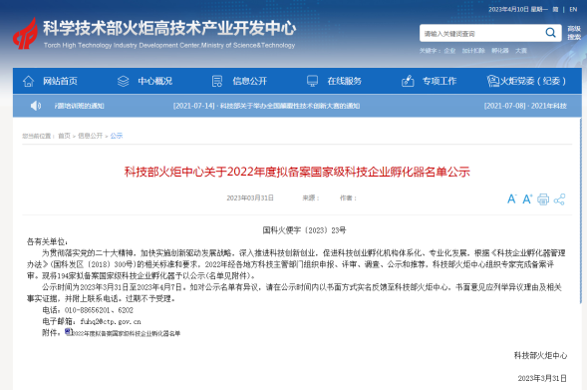Viewport: 588px width, 391px height.
Task: Open the 在线服务 menu
Action: coord(344,81)
